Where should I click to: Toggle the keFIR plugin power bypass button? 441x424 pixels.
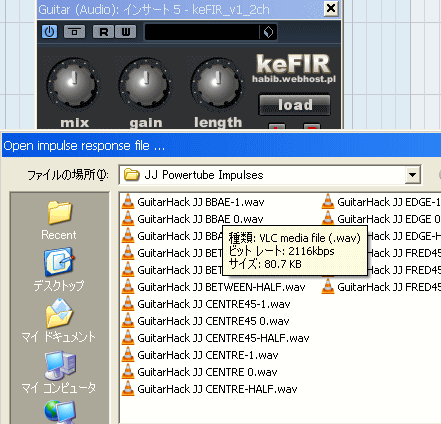tap(50, 32)
